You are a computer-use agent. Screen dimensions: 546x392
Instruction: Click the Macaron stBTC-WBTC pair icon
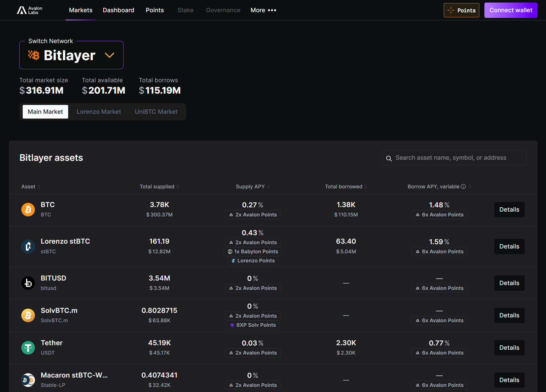coord(28,380)
